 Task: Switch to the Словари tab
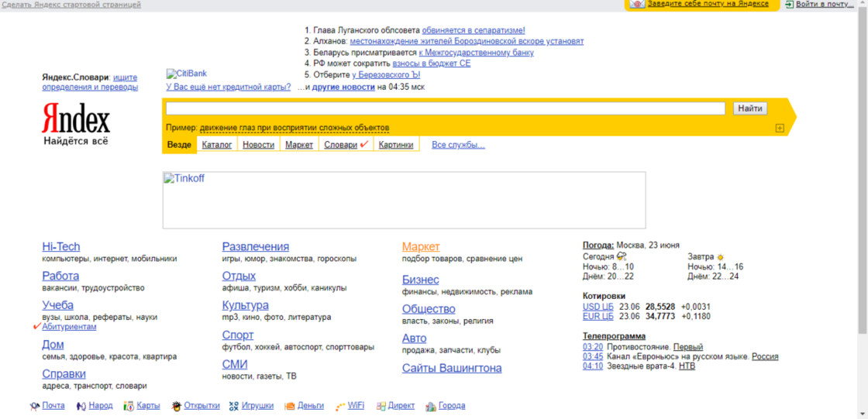(340, 145)
